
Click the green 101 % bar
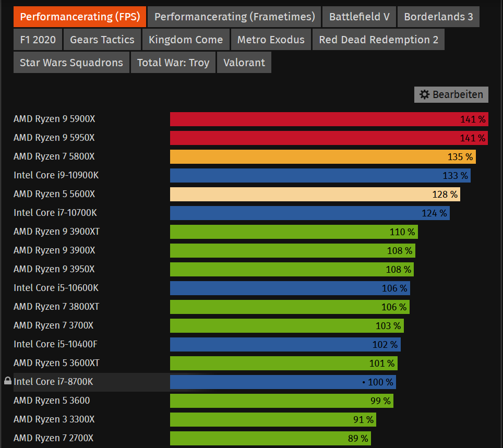283,363
